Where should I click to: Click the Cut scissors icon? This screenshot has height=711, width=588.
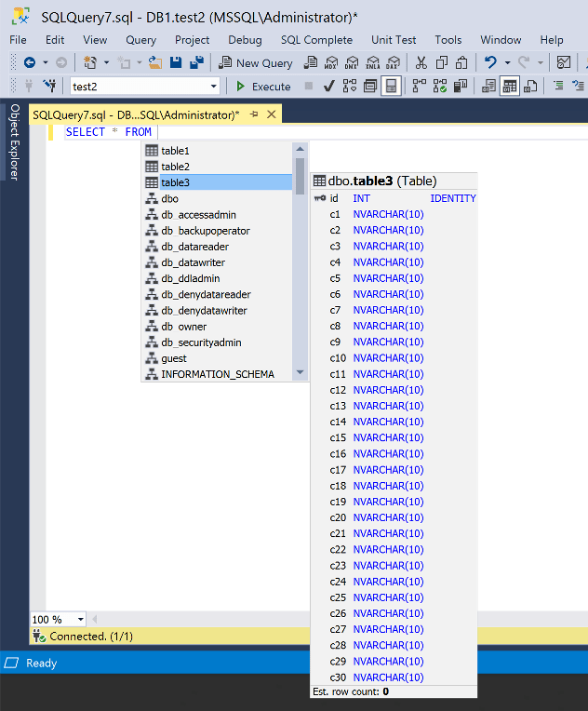[x=421, y=62]
